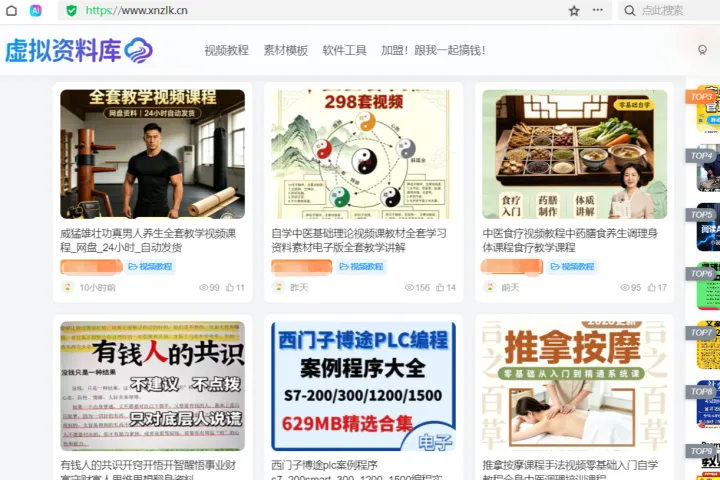Image resolution: width=720 pixels, height=480 pixels.
Task: Open the TOP4 ranked sidebar item
Action: click(x=703, y=169)
